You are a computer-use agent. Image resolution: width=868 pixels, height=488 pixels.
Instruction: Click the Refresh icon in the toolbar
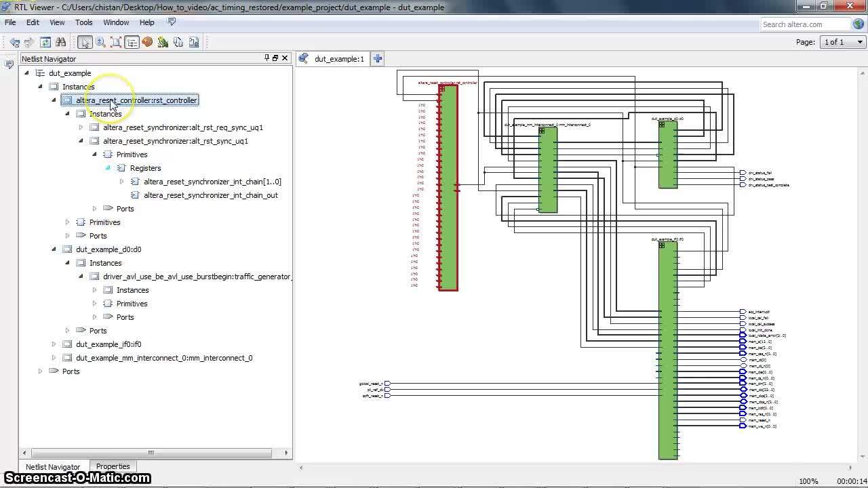(45, 42)
